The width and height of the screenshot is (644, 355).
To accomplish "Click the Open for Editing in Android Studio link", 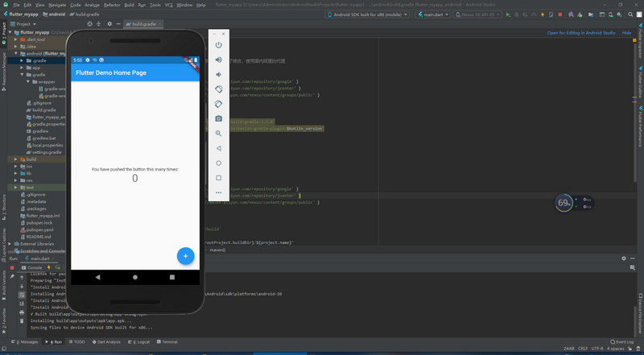I will [x=580, y=33].
